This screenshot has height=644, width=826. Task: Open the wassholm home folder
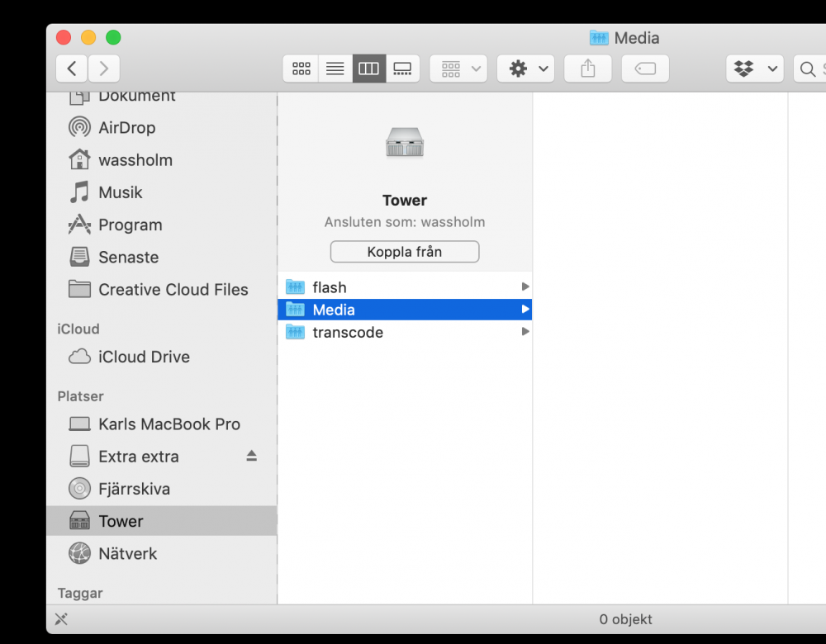point(161,159)
